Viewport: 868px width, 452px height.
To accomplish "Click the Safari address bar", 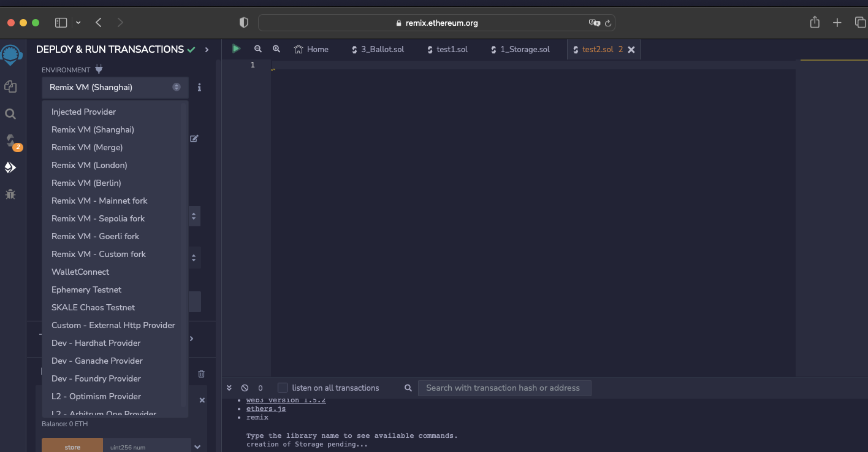I will point(436,23).
